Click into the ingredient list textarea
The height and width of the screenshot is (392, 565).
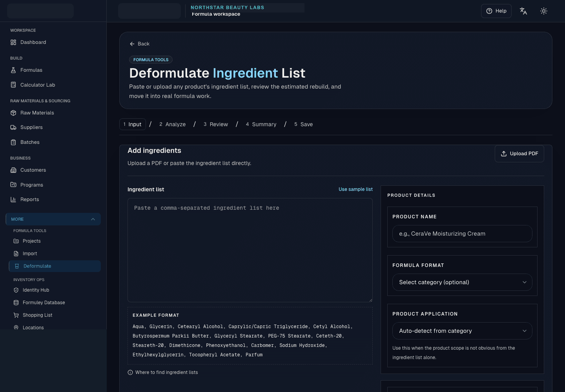pyautogui.click(x=250, y=250)
